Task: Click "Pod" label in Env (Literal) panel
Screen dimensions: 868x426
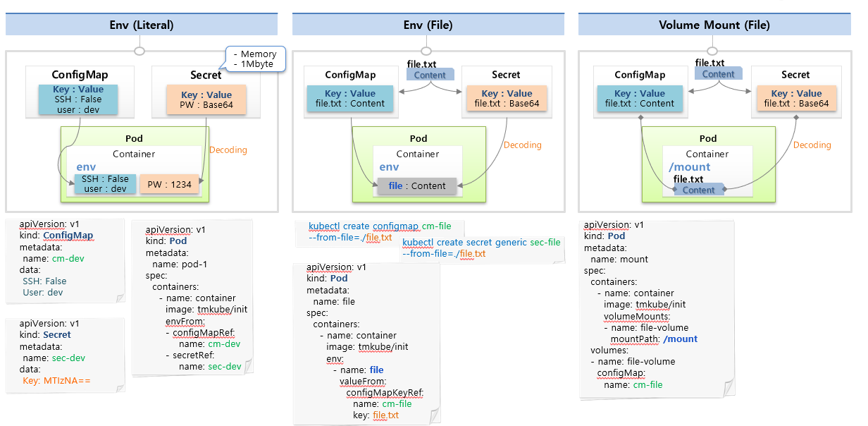Action: pyautogui.click(x=134, y=138)
